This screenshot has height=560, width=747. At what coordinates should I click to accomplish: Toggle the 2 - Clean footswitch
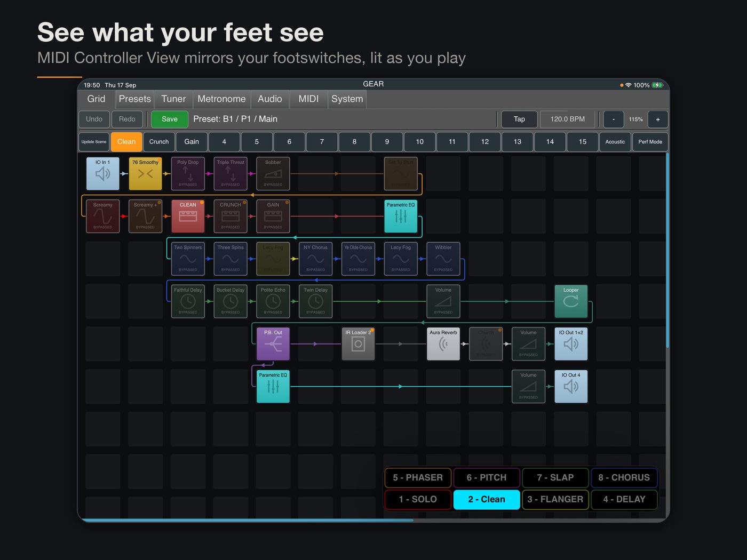click(487, 500)
